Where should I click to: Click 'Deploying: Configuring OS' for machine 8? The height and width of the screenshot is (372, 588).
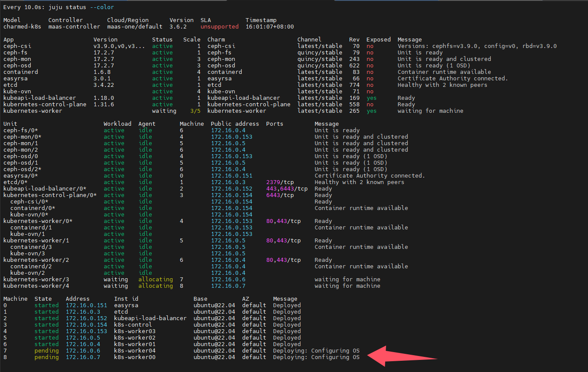tap(316, 357)
